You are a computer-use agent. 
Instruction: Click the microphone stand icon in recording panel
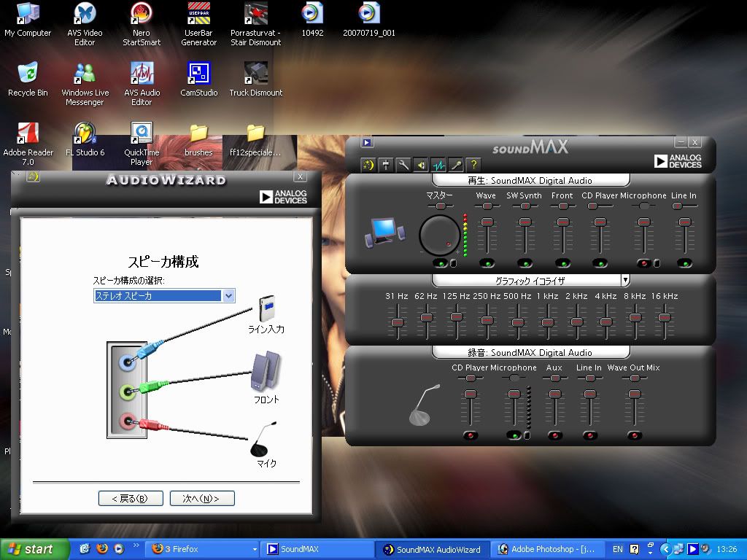[424, 405]
